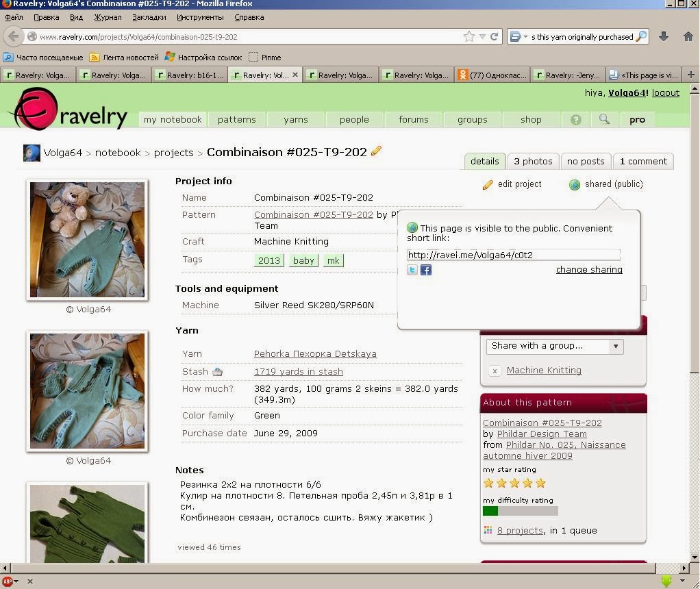Image resolution: width=700 pixels, height=589 pixels.
Task: Switch to the 1 comment tab
Action: coord(643,161)
